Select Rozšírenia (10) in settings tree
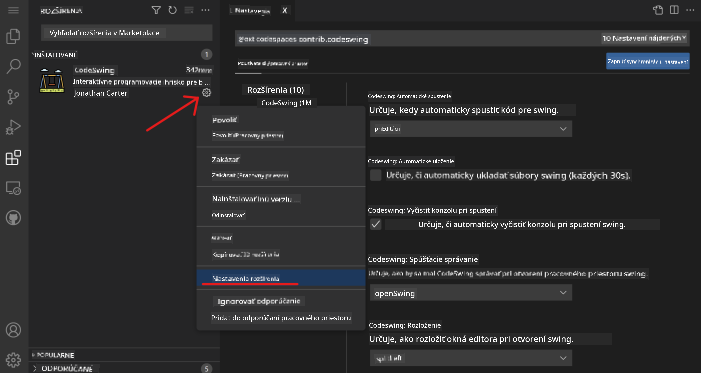 point(275,90)
